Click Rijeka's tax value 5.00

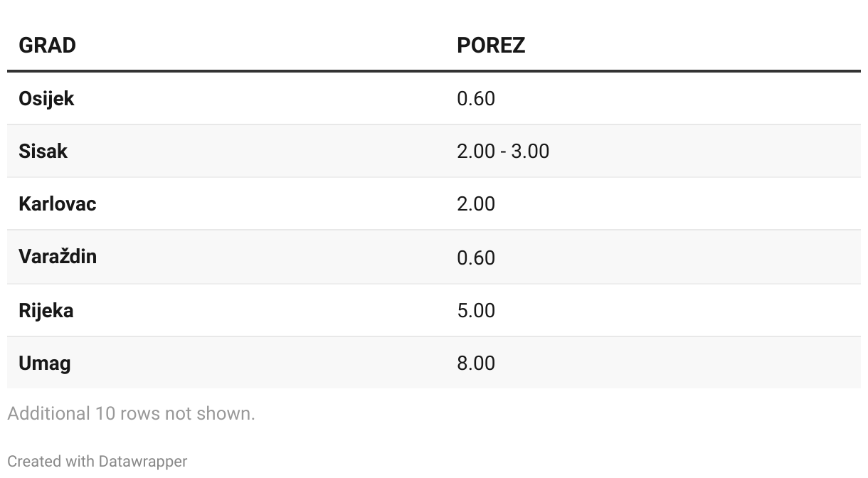475,310
